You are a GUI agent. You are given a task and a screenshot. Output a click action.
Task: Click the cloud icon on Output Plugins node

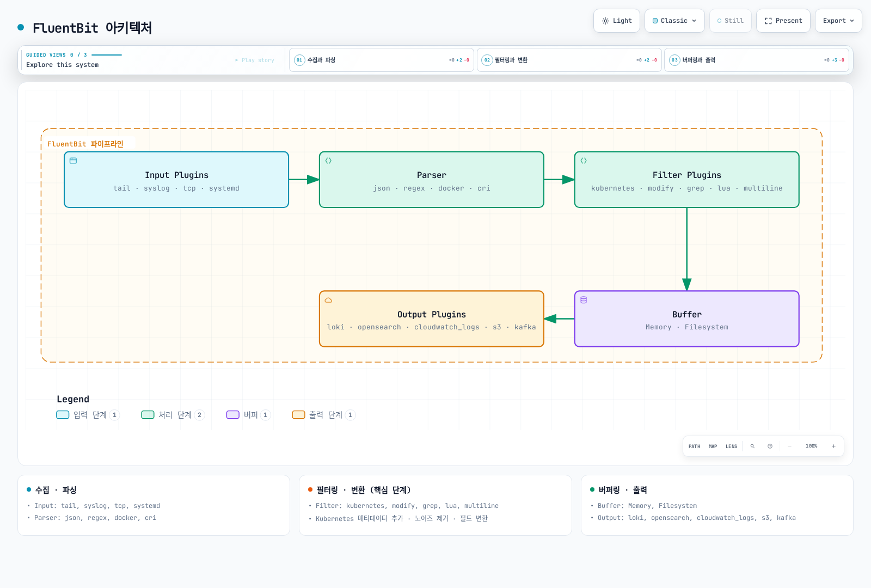pos(328,300)
